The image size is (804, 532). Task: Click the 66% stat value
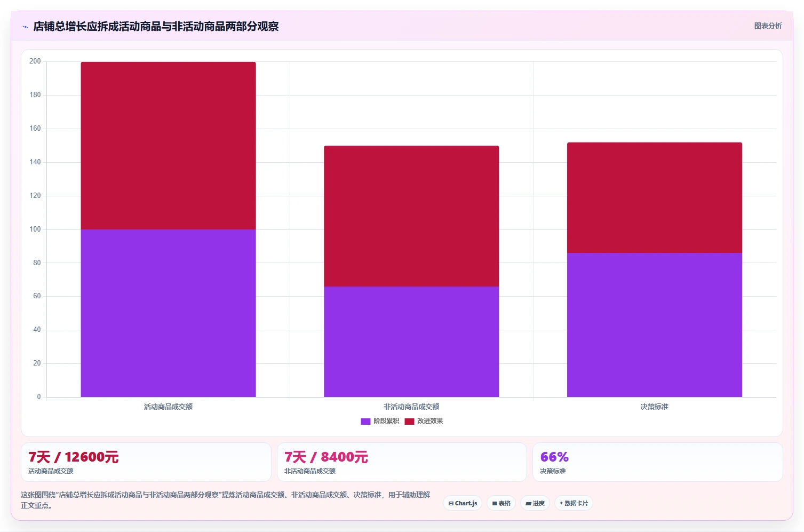(554, 457)
